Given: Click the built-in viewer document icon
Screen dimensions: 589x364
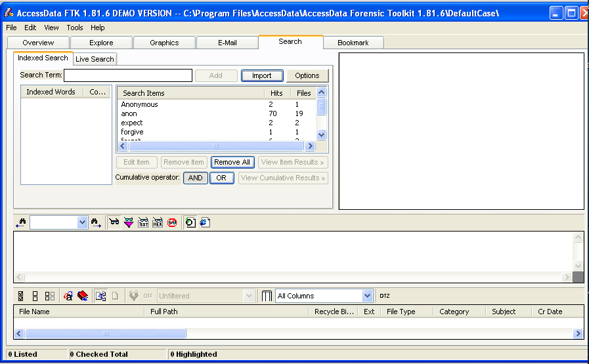Looking at the screenshot, I should click(x=190, y=222).
